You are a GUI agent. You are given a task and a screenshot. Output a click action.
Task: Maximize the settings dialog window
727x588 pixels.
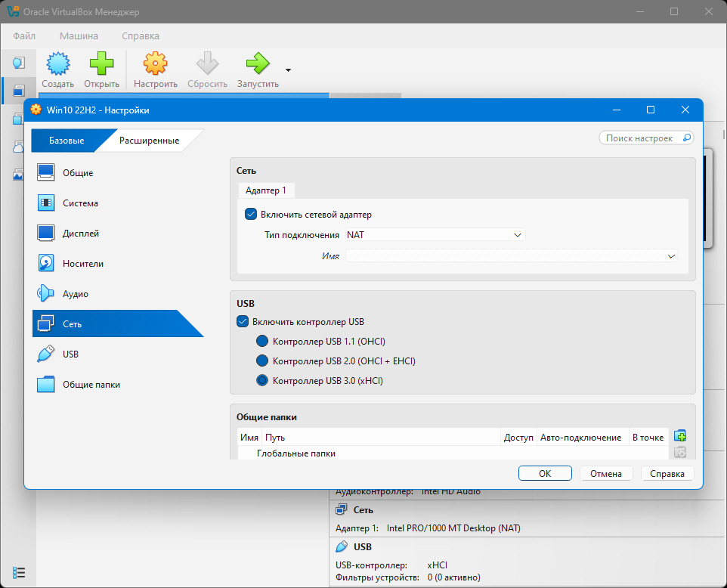click(651, 110)
